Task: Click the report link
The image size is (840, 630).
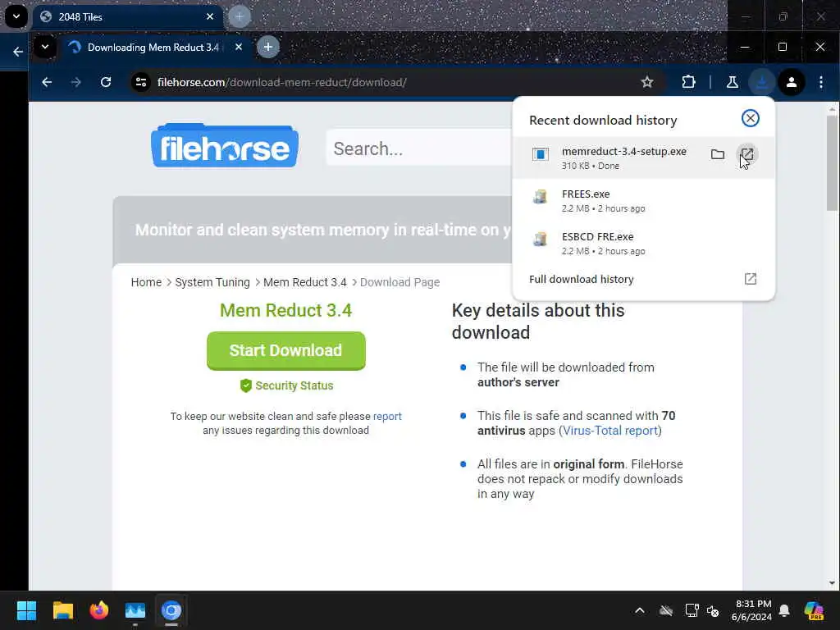Action: coord(387,416)
